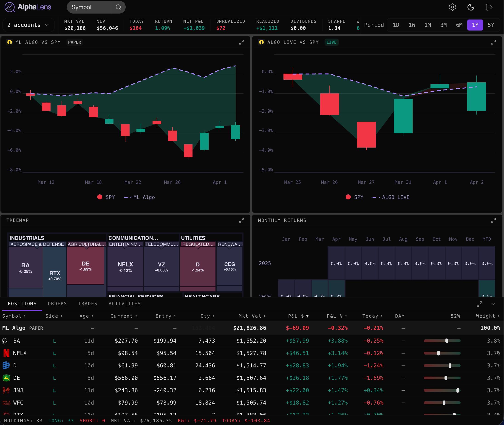Collapse the positions panel with chevron
The image size is (504, 425).
pyautogui.click(x=493, y=304)
